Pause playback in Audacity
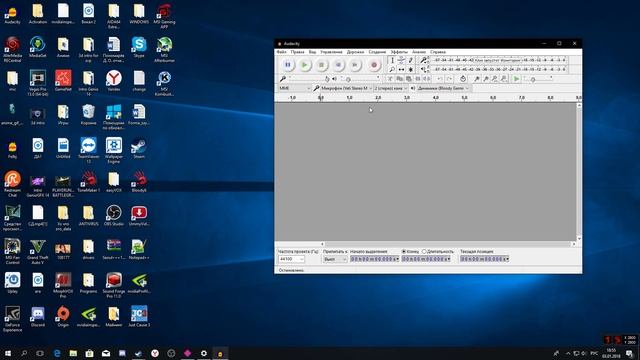 [288, 65]
